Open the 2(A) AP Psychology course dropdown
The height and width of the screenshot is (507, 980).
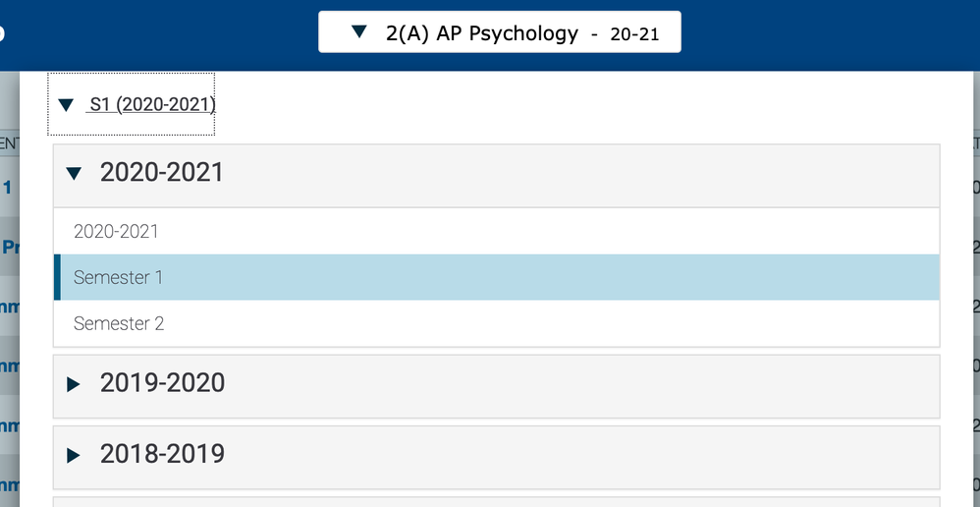tap(481, 33)
